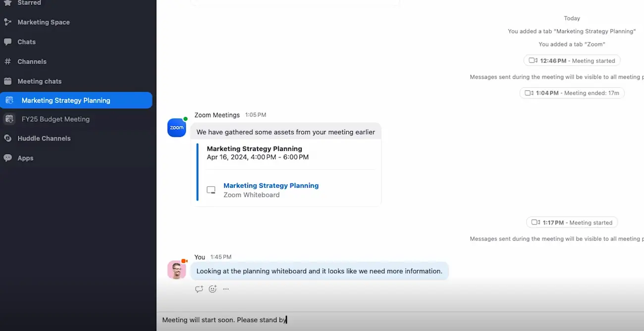
Task: Open the more options ellipsis under your message
Action: click(x=226, y=289)
